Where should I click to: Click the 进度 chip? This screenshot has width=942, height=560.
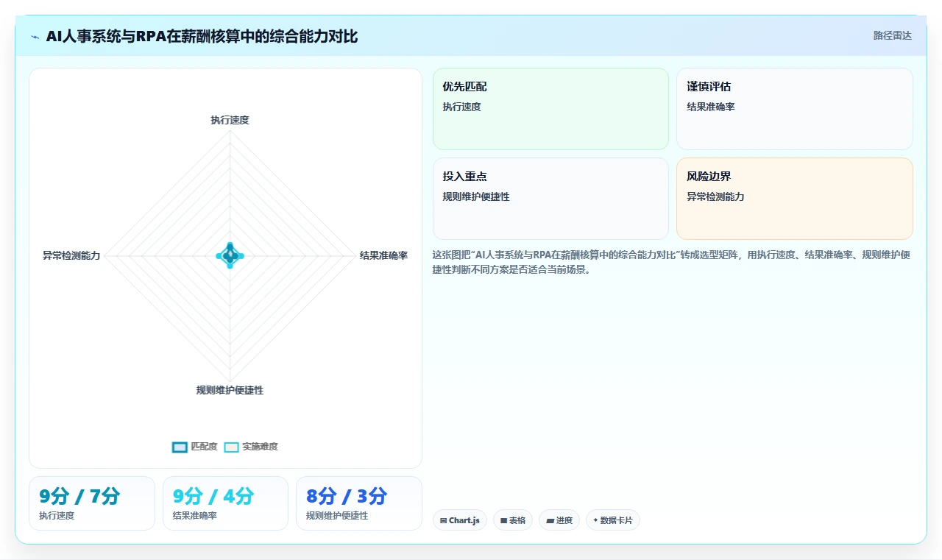coord(559,520)
